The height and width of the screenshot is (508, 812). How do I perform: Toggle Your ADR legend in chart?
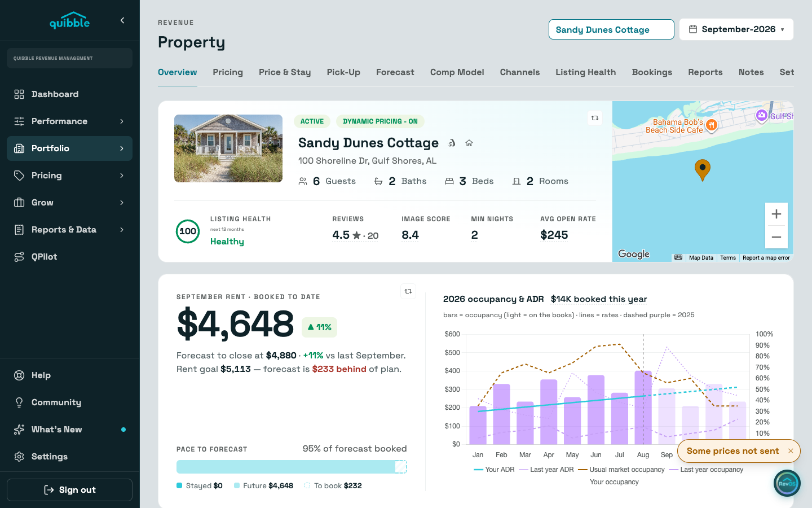(495, 470)
